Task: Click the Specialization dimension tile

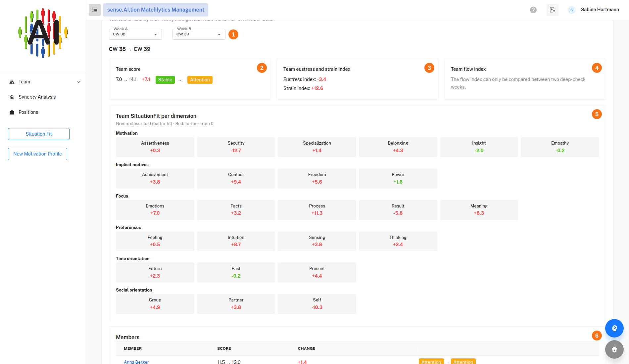Action: pyautogui.click(x=317, y=147)
